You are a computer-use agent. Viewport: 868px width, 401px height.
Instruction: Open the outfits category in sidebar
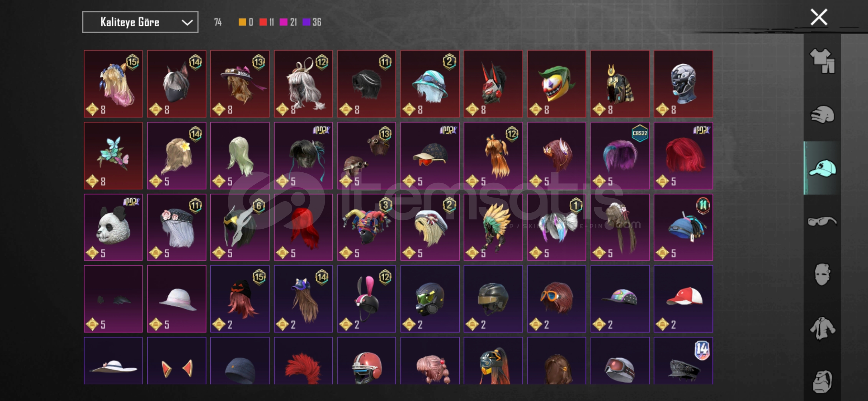pyautogui.click(x=822, y=61)
